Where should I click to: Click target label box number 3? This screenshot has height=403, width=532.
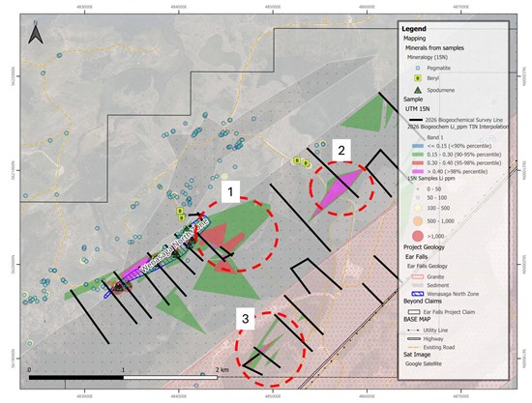click(x=245, y=319)
